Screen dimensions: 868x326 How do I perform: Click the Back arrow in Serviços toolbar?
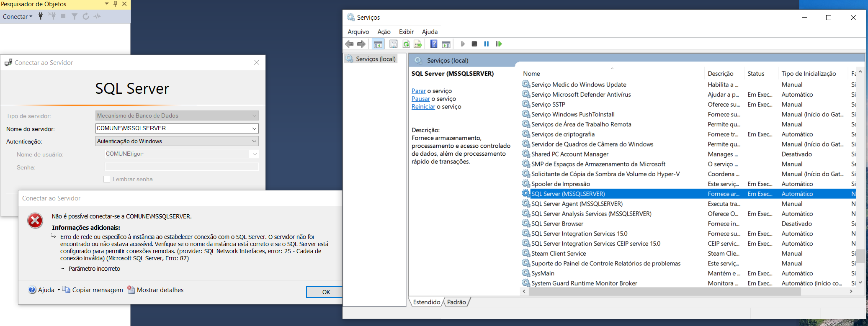tap(349, 44)
